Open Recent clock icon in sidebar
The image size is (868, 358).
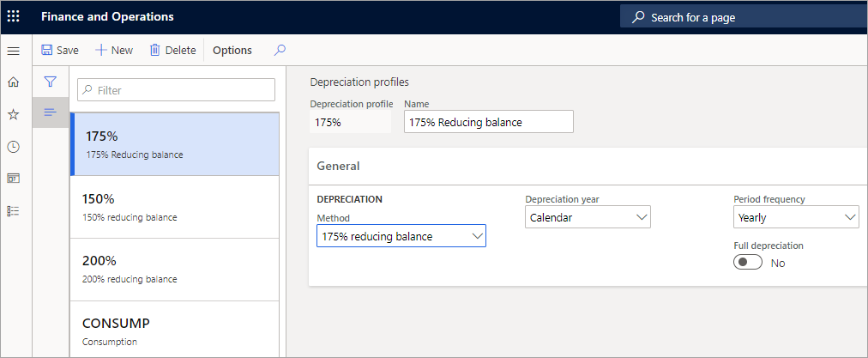pyautogui.click(x=13, y=147)
